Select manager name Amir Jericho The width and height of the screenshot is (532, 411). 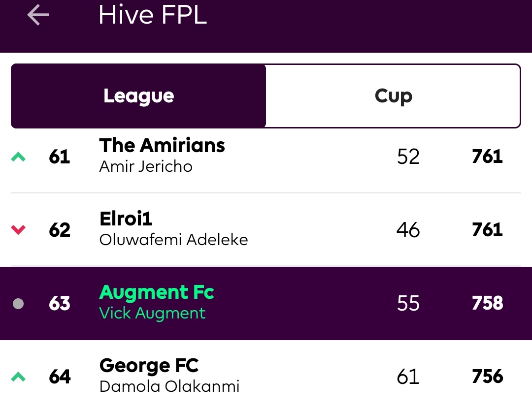[x=146, y=166]
